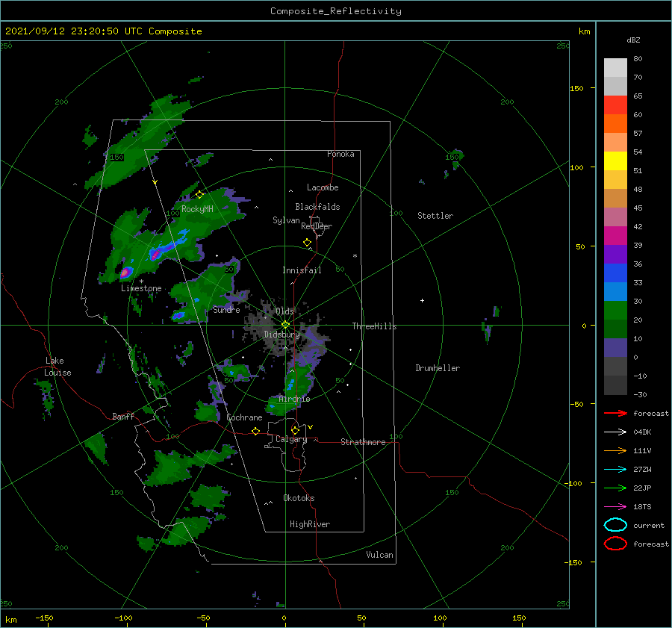Click the Vulcan label
672x628 pixels.
pos(379,555)
